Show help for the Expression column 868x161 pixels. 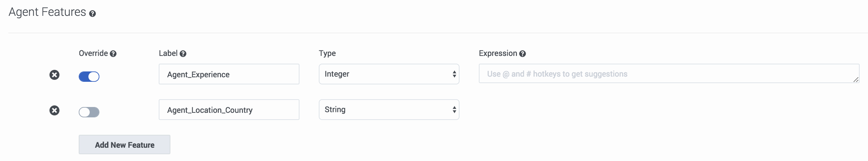pyautogui.click(x=523, y=54)
